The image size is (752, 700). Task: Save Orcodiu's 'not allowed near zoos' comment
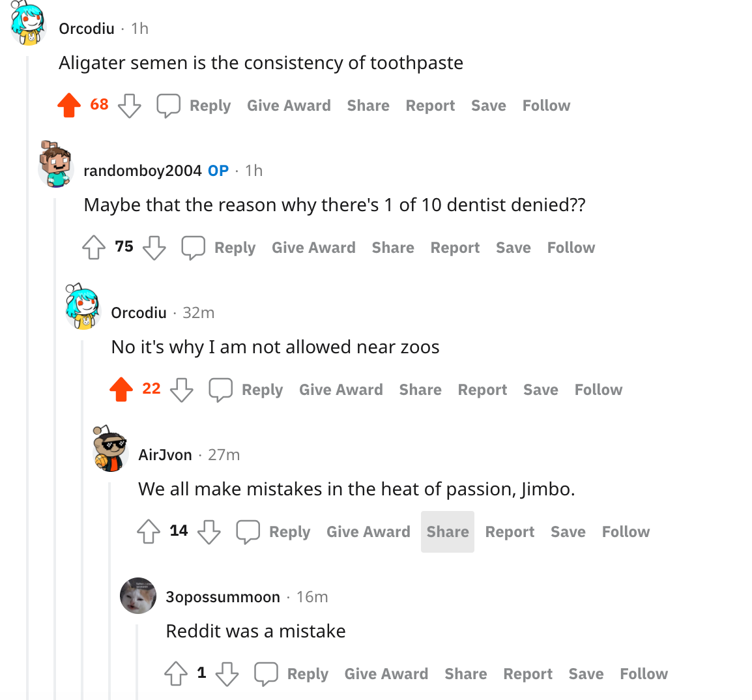(x=541, y=390)
